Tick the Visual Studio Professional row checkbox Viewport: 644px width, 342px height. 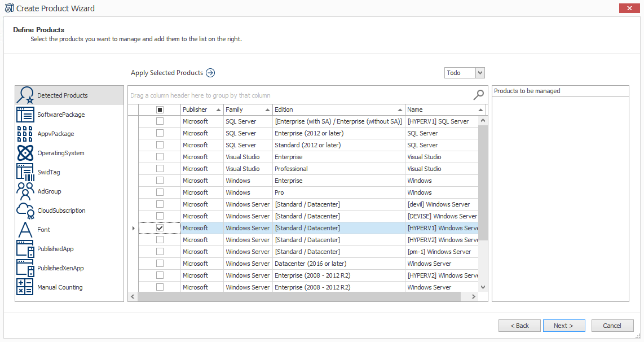[160, 169]
